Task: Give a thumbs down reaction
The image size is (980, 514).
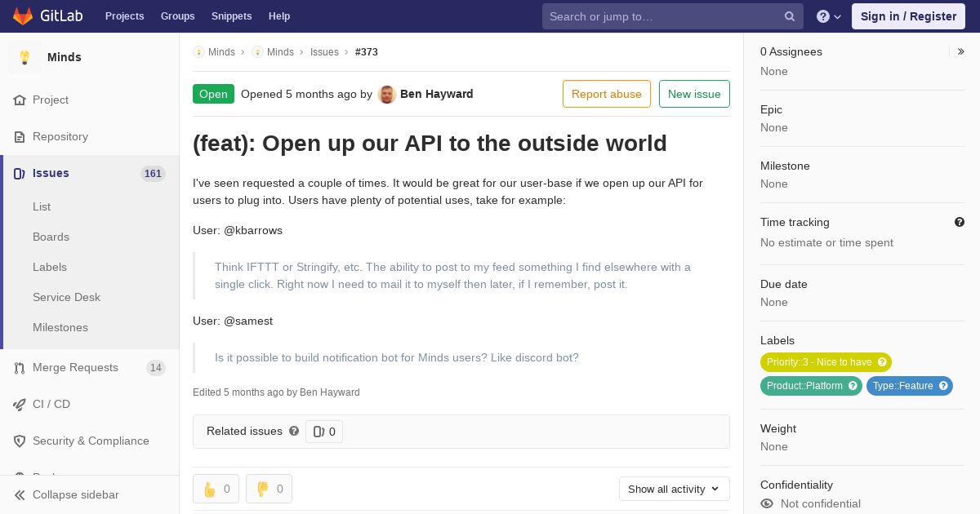Action: pyautogui.click(x=269, y=489)
